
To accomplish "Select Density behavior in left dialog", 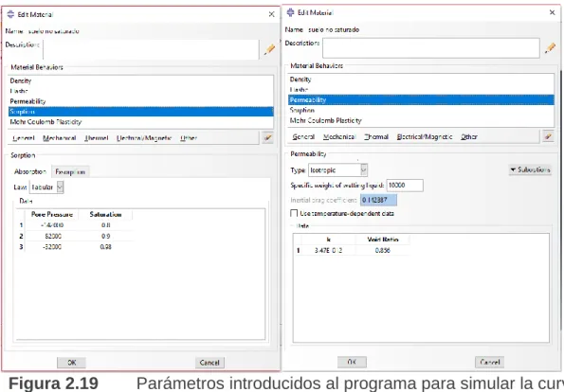I will [x=140, y=80].
